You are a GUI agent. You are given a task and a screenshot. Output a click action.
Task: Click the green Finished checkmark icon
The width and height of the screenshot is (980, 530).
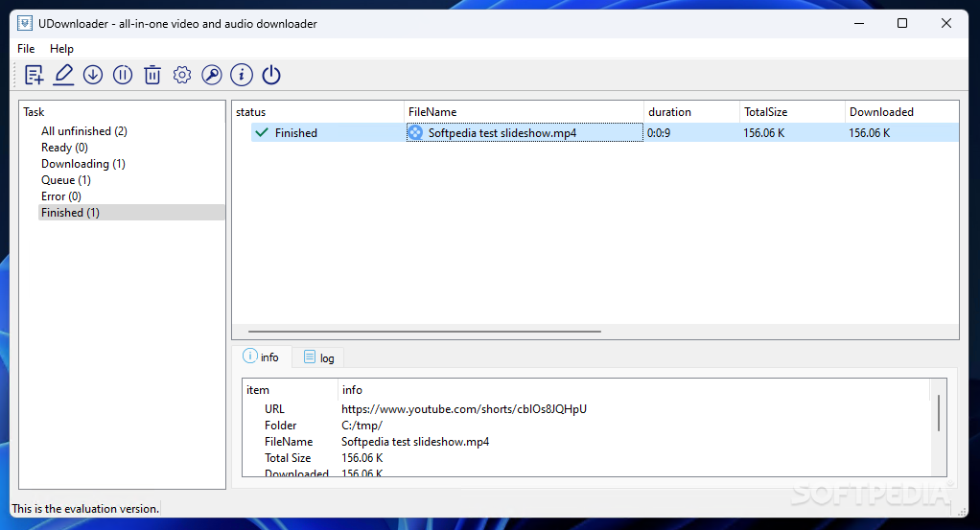point(262,132)
